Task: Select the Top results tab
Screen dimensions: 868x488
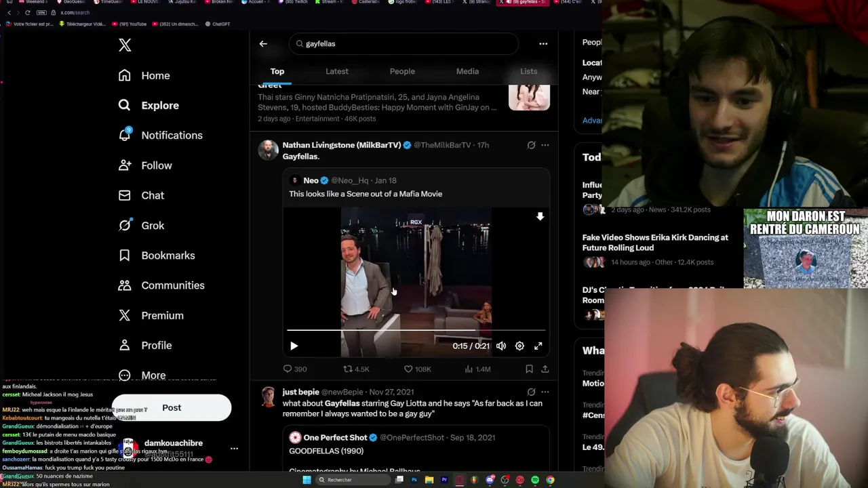Action: pos(277,71)
